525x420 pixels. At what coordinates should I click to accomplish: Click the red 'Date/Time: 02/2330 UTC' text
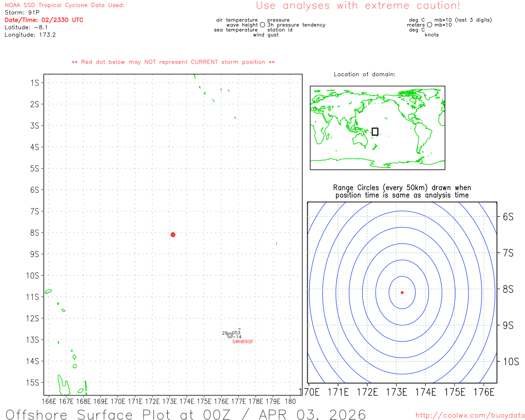pos(44,20)
